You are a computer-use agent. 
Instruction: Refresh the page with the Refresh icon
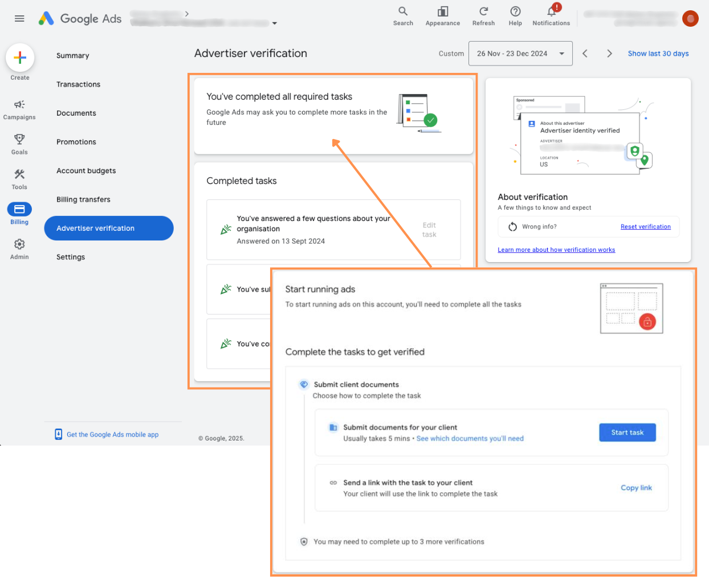483,16
